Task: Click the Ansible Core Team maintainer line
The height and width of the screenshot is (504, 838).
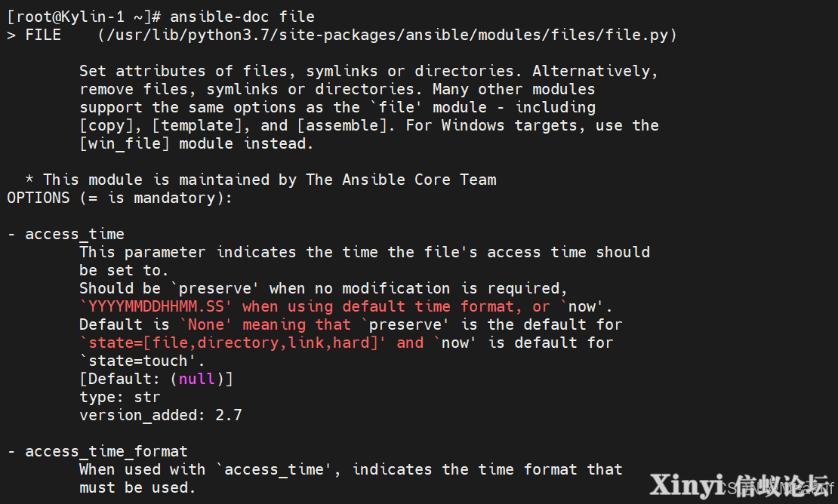Action: pyautogui.click(x=260, y=180)
